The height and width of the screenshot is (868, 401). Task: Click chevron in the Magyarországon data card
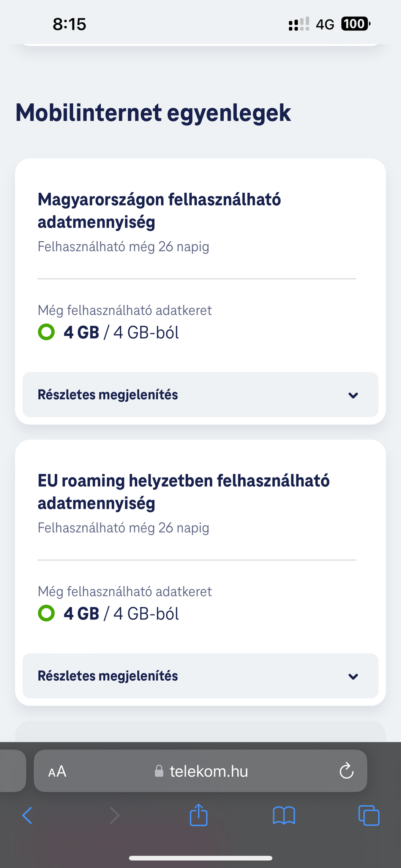pos(353,395)
